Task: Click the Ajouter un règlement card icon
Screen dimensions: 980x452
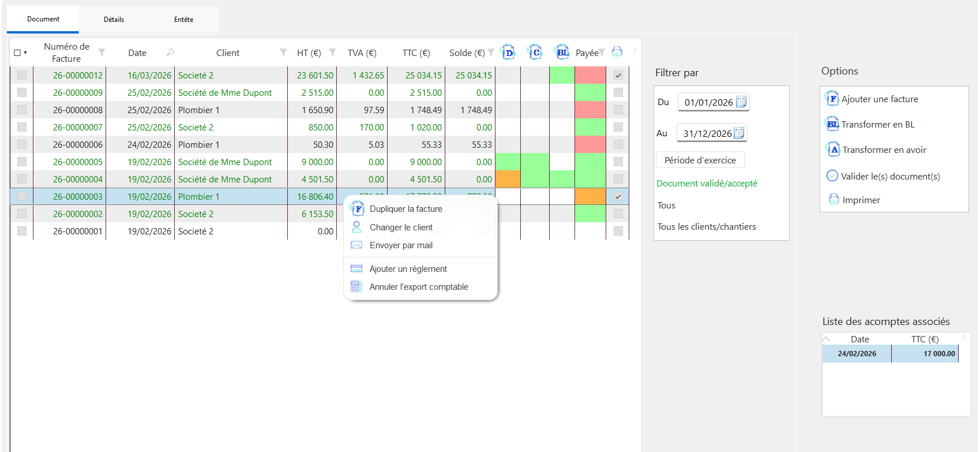Action: pos(356,268)
